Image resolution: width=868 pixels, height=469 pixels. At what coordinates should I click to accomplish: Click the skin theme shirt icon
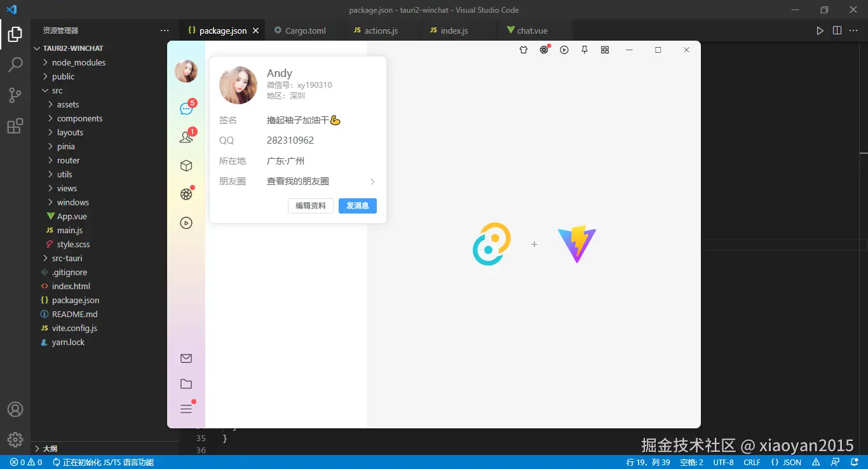click(524, 50)
